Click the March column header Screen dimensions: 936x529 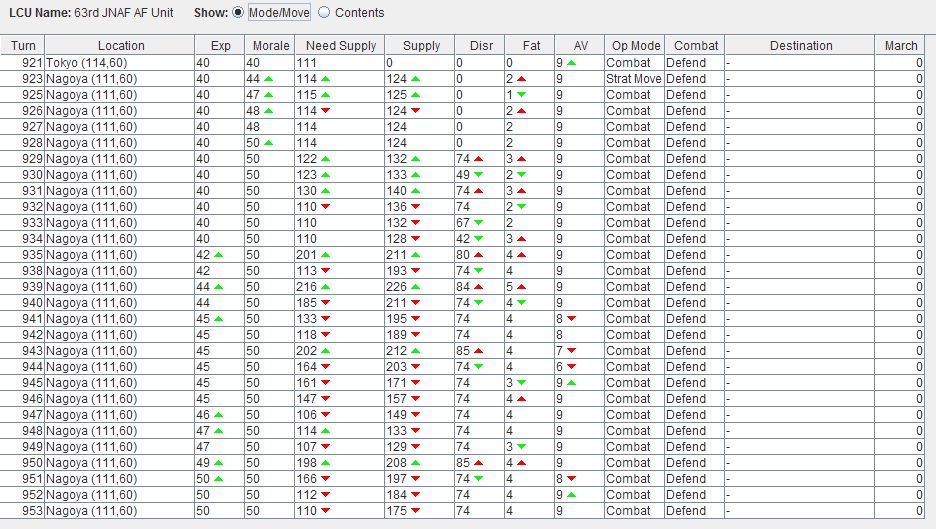(x=900, y=45)
